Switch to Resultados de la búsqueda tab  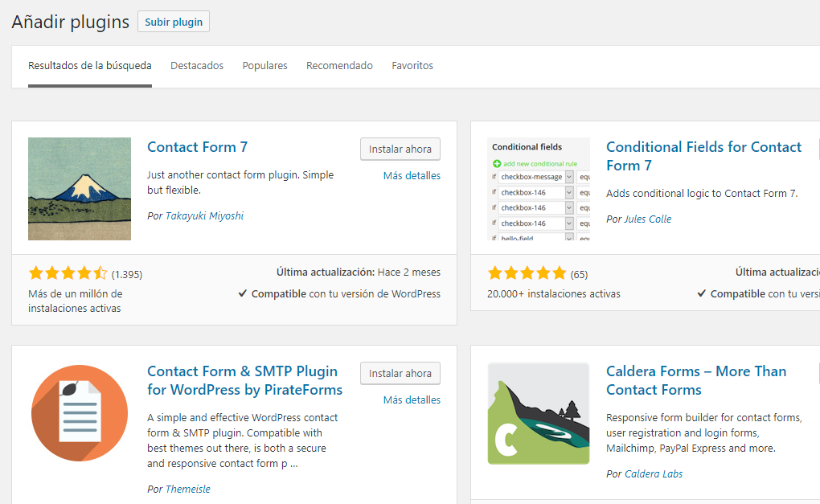point(90,66)
